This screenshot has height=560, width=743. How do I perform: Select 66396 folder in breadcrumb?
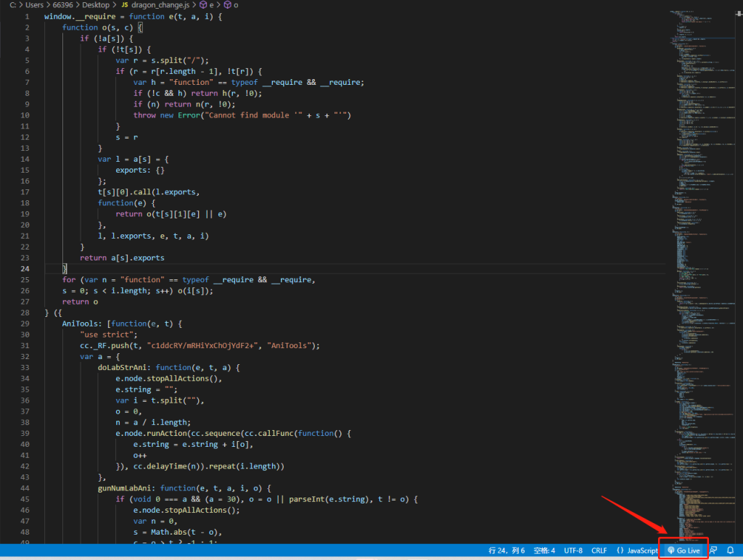(x=63, y=5)
